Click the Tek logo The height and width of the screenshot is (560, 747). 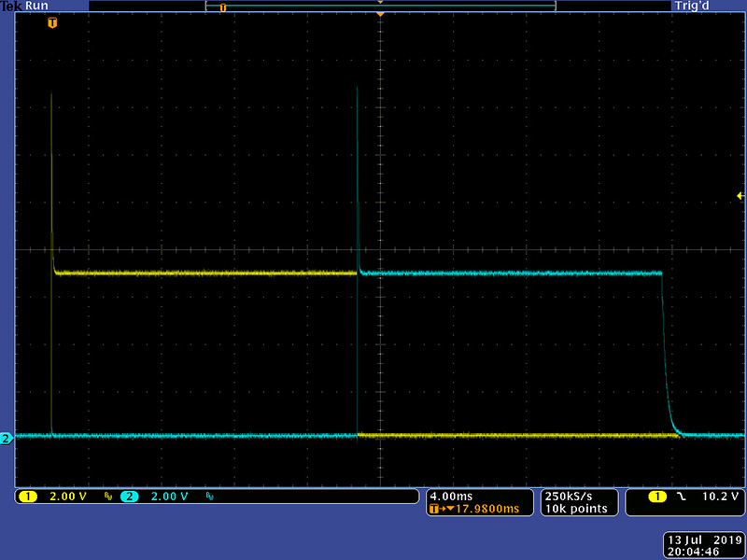[x=11, y=7]
